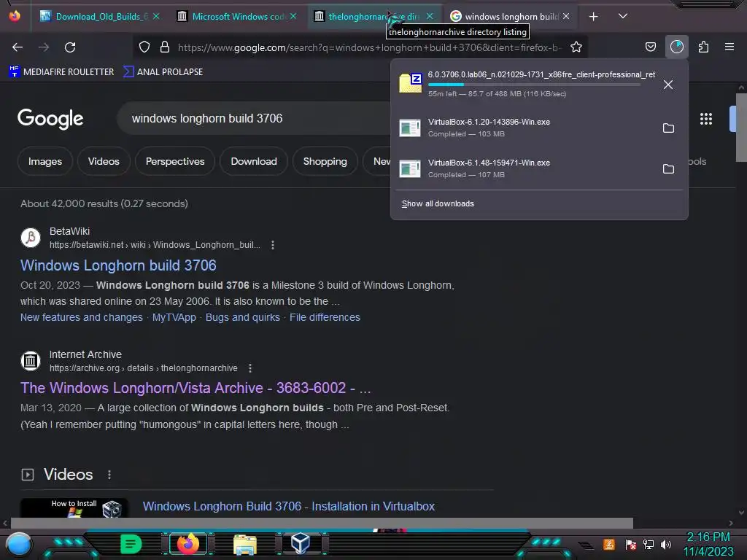
Task: Open MEDIAFIRE ROULETTER bookmark
Action: click(62, 72)
